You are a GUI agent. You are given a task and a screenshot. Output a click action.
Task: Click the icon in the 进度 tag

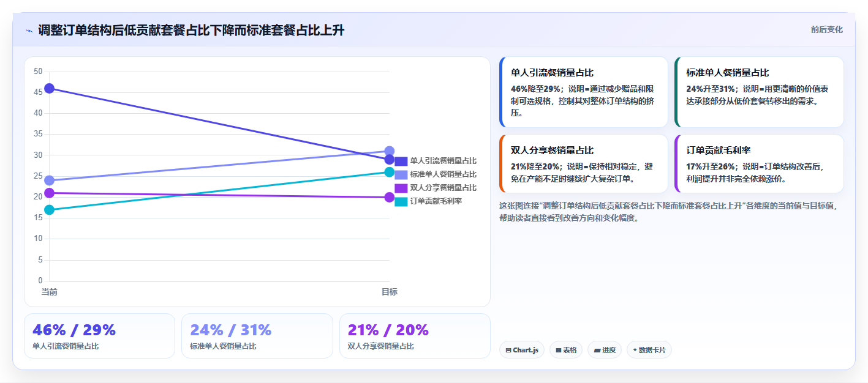point(597,351)
